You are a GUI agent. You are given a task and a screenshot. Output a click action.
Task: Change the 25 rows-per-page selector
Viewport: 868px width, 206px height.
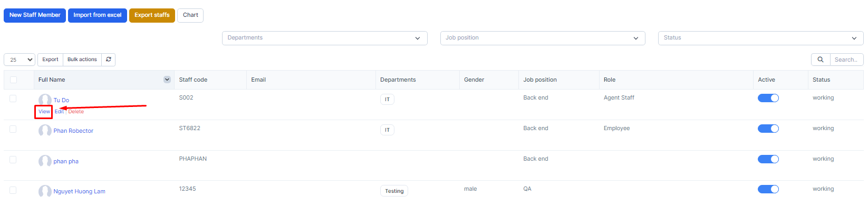[20, 60]
